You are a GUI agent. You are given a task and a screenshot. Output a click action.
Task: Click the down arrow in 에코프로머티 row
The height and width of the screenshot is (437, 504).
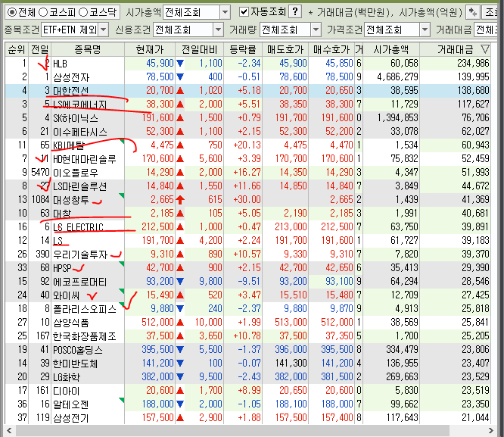180,282
